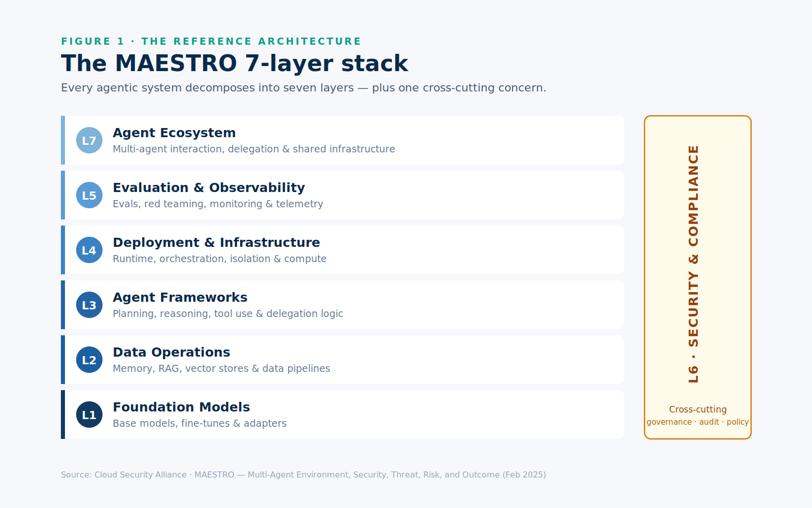The image size is (812, 508).
Task: Select the "Agent Frameworks" layer title
Action: tap(180, 297)
